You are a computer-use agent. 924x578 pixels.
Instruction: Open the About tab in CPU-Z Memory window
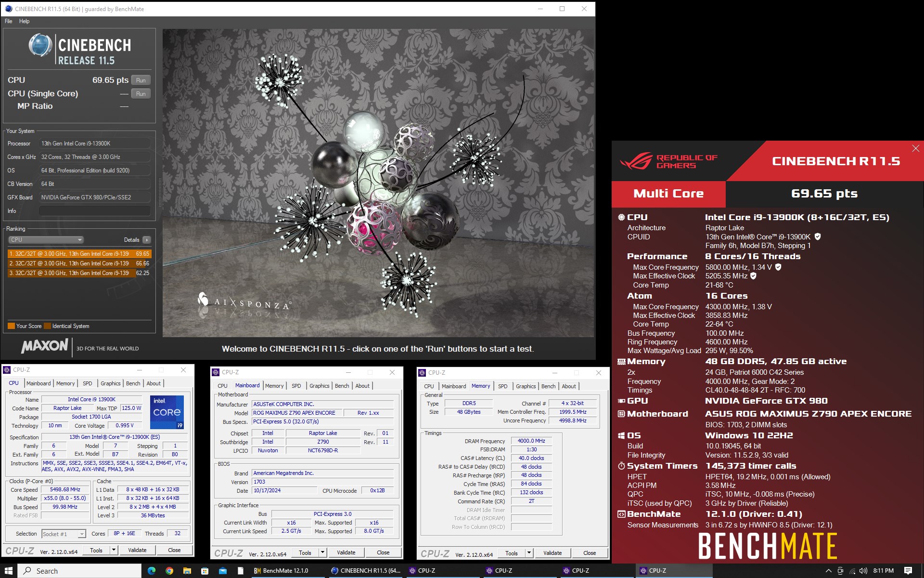[569, 386]
